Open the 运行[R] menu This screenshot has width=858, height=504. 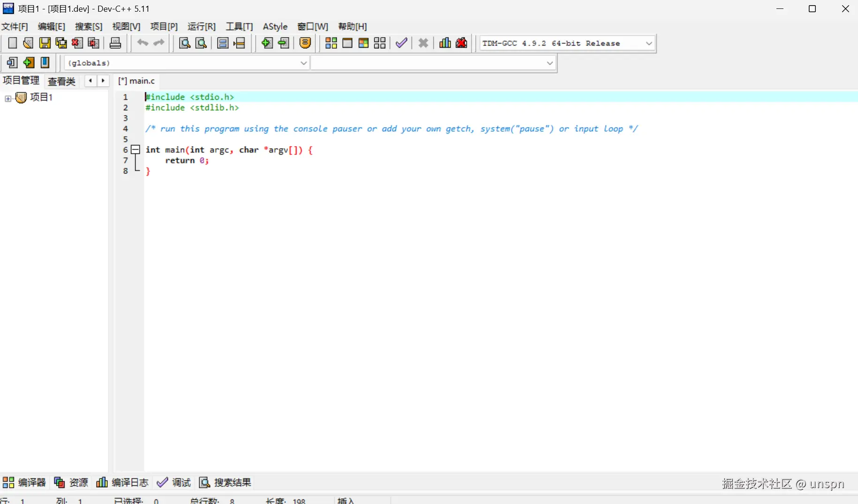tap(202, 27)
